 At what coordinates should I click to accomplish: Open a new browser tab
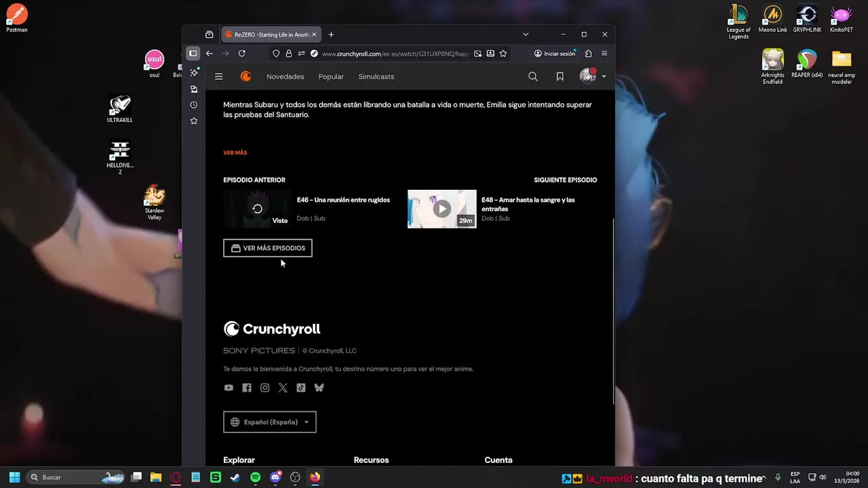pyautogui.click(x=331, y=35)
